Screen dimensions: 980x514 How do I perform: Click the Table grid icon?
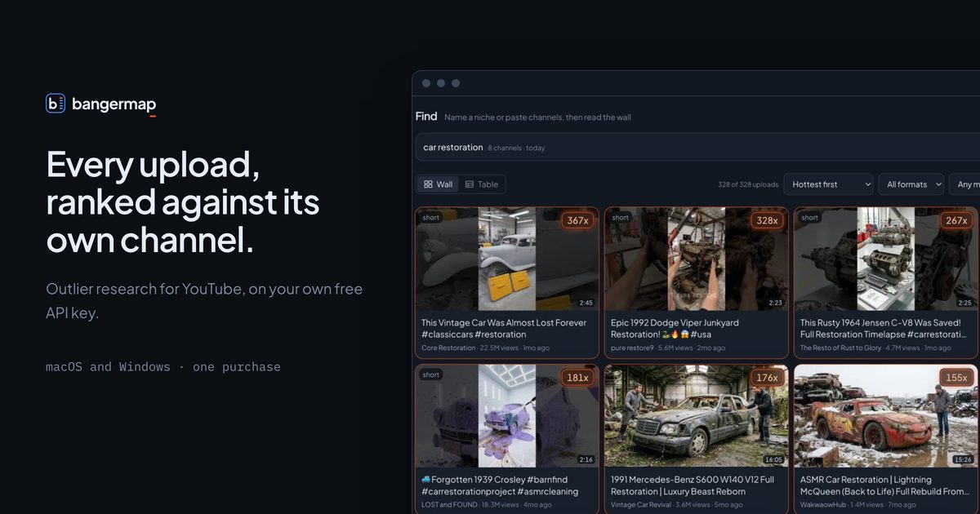[x=470, y=184]
